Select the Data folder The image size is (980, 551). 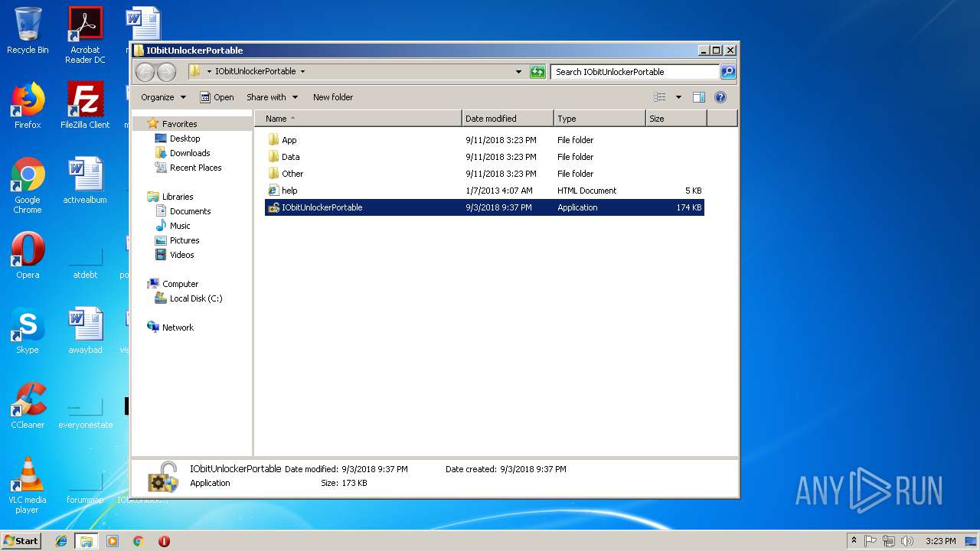click(484, 157)
